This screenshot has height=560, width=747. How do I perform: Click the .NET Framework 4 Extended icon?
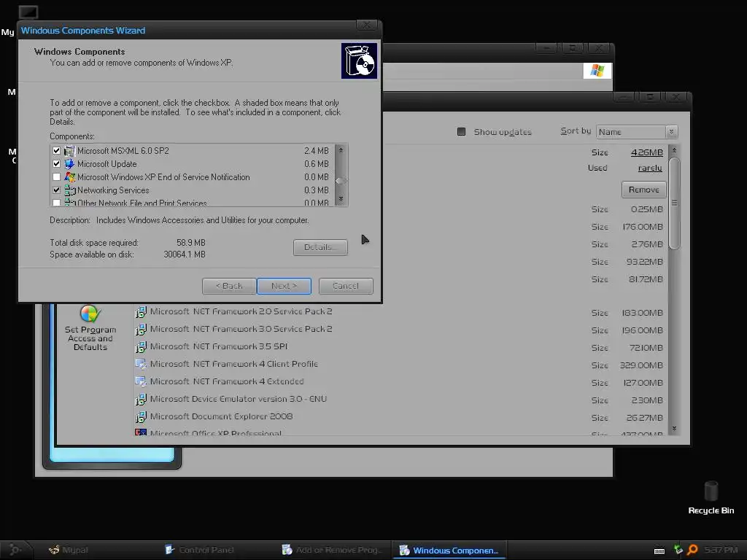[141, 382]
